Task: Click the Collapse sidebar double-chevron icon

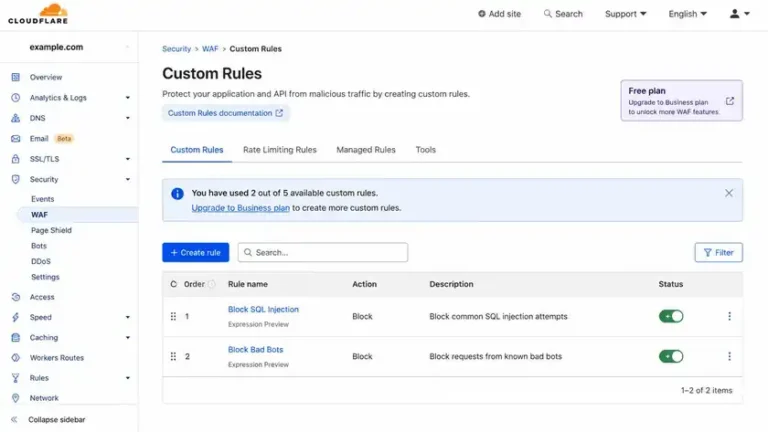Action: [14, 419]
